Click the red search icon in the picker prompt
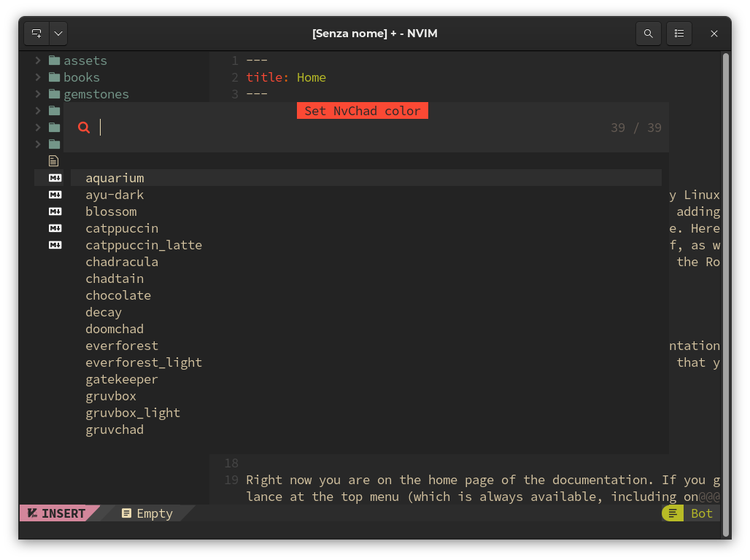The height and width of the screenshot is (560, 750). [84, 127]
